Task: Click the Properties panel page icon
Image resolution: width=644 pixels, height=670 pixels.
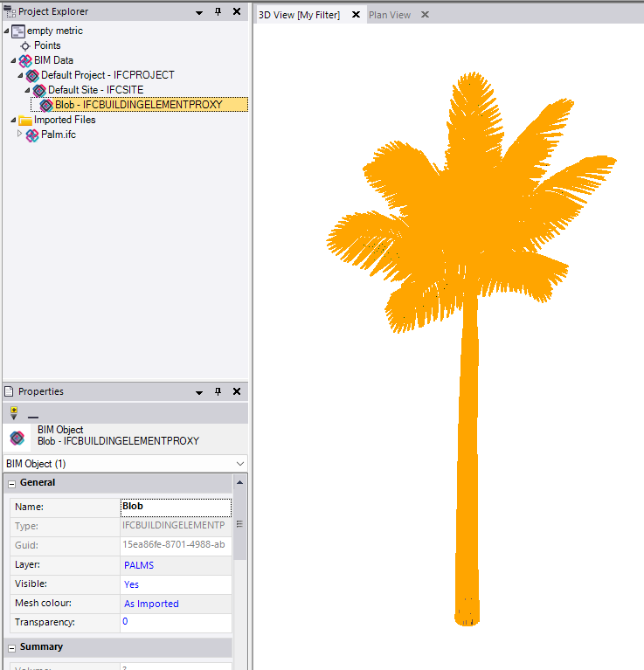Action: click(x=9, y=391)
